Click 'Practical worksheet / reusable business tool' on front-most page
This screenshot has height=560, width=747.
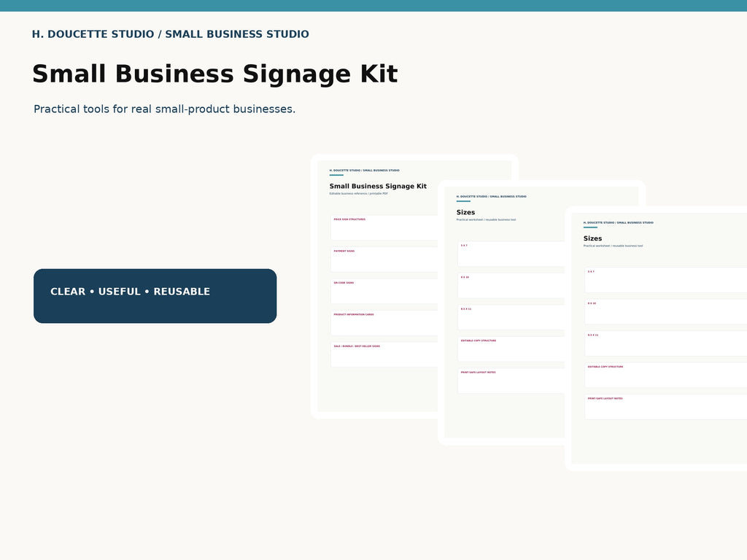point(613,246)
